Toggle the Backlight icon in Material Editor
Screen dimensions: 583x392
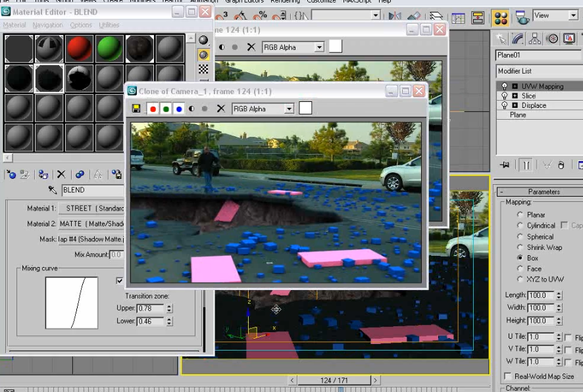pyautogui.click(x=203, y=55)
